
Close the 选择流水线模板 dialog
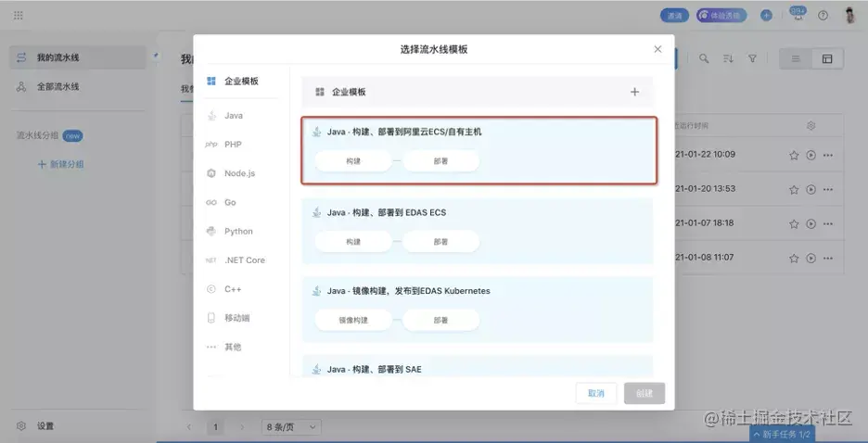pos(657,49)
